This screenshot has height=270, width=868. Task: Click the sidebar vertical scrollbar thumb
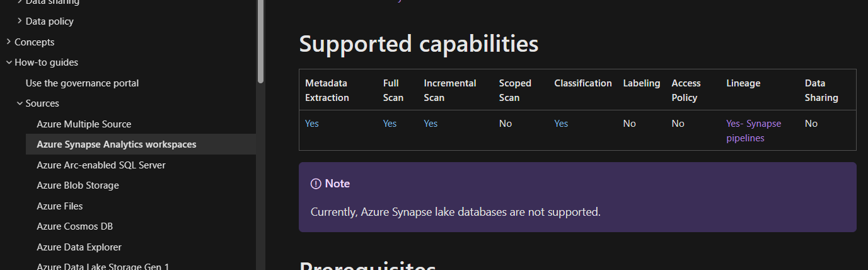click(x=260, y=41)
